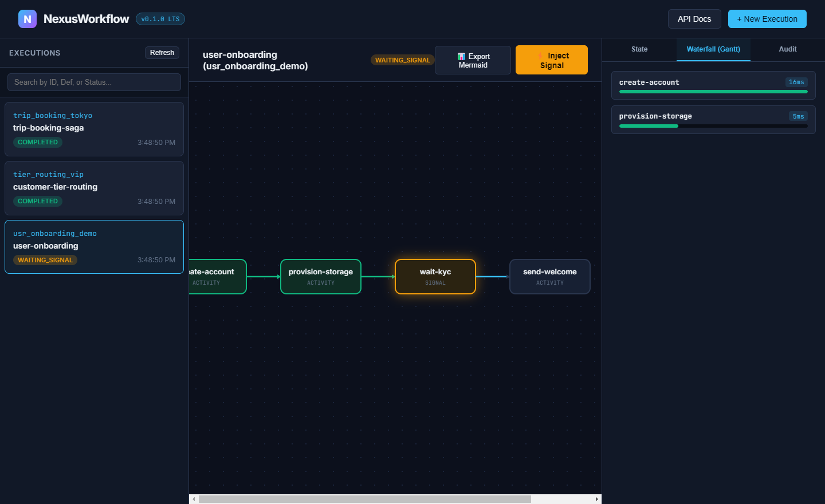
Task: Click the user-onboarding (usr_onboarding_demo) title
Action: click(x=256, y=60)
